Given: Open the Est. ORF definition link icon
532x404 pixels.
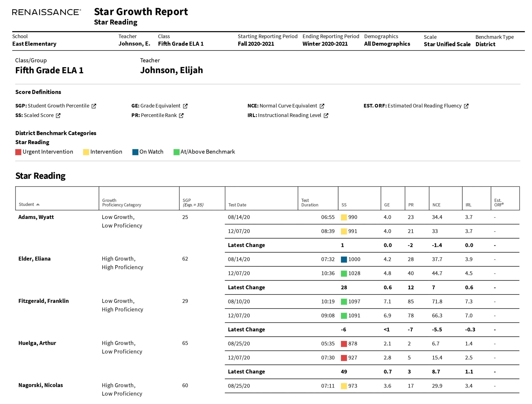Looking at the screenshot, I should pos(466,106).
